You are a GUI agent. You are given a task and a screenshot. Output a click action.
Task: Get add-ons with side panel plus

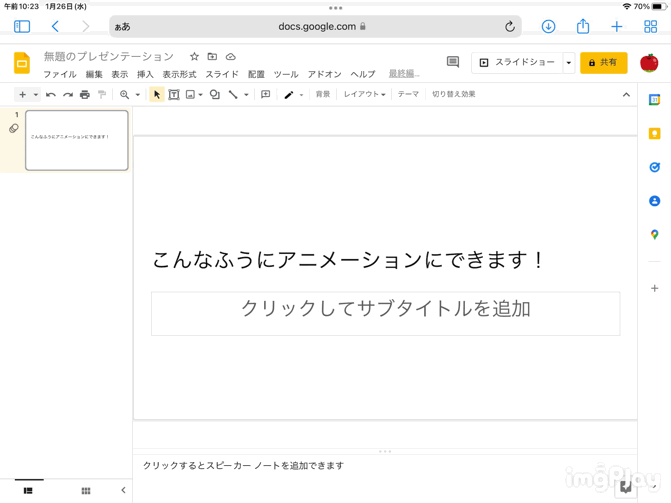point(654,288)
